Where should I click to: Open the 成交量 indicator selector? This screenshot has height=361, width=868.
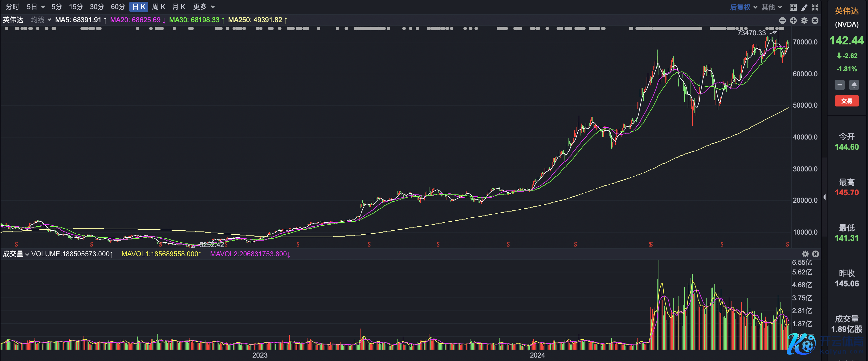pyautogui.click(x=15, y=254)
